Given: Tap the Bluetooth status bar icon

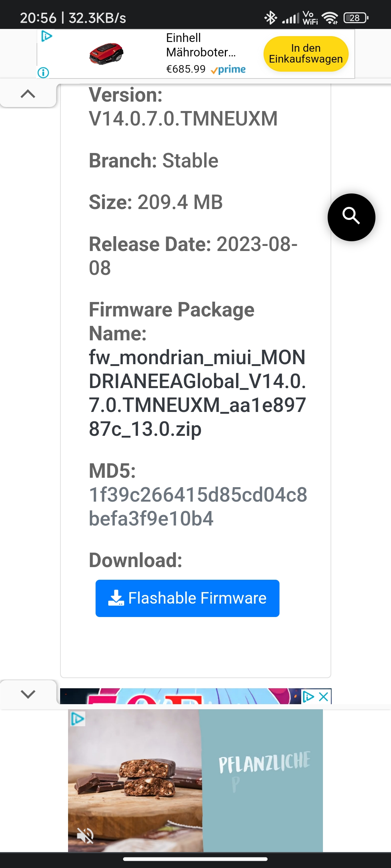Looking at the screenshot, I should tap(270, 17).
